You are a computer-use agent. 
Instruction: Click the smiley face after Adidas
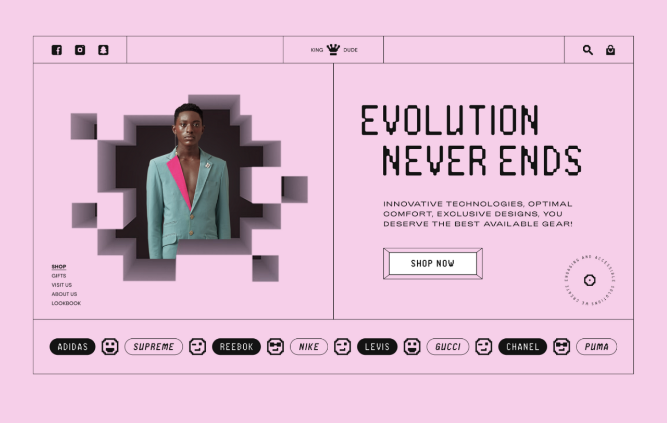(110, 346)
